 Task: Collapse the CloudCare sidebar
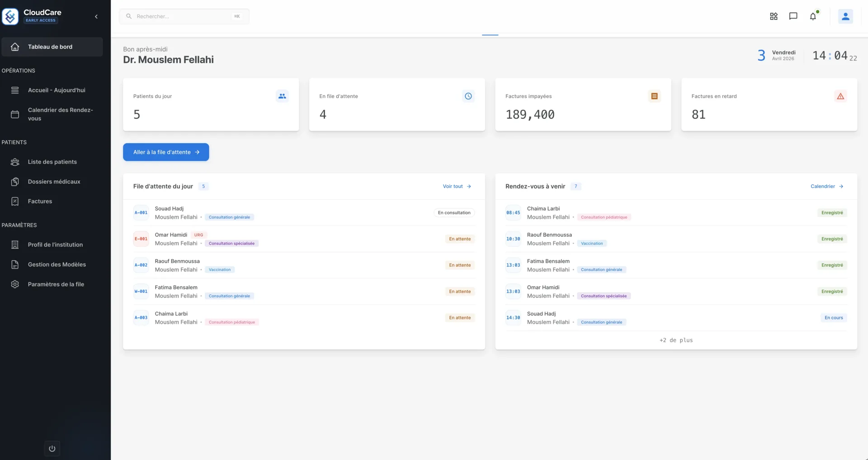point(96,16)
